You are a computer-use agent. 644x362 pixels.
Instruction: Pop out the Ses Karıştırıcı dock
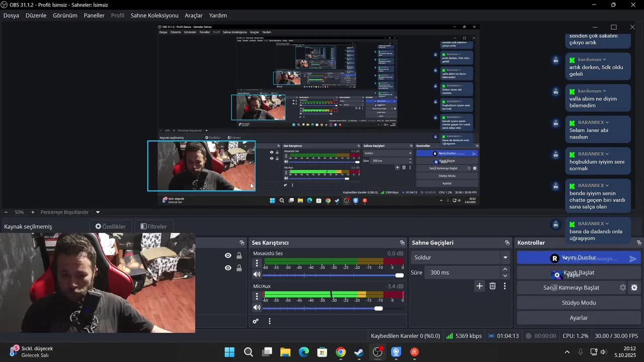tap(402, 243)
